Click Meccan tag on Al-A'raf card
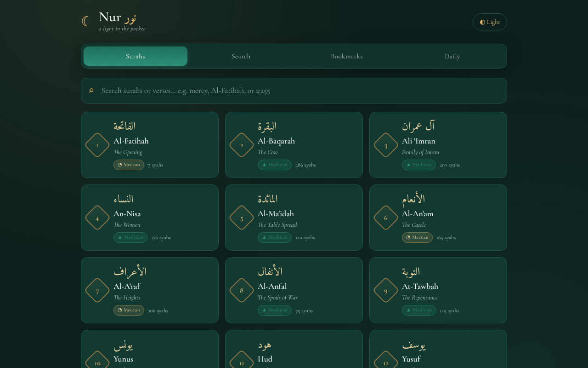The width and height of the screenshot is (588, 368). (129, 310)
